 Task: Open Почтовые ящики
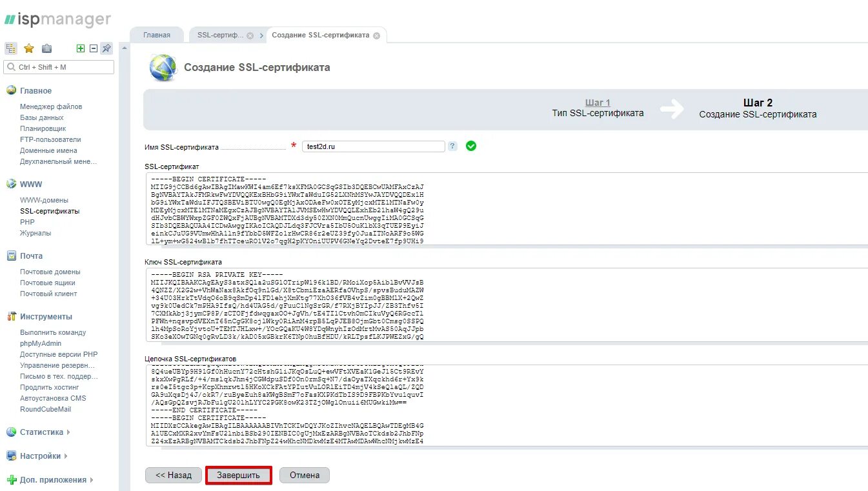(48, 283)
